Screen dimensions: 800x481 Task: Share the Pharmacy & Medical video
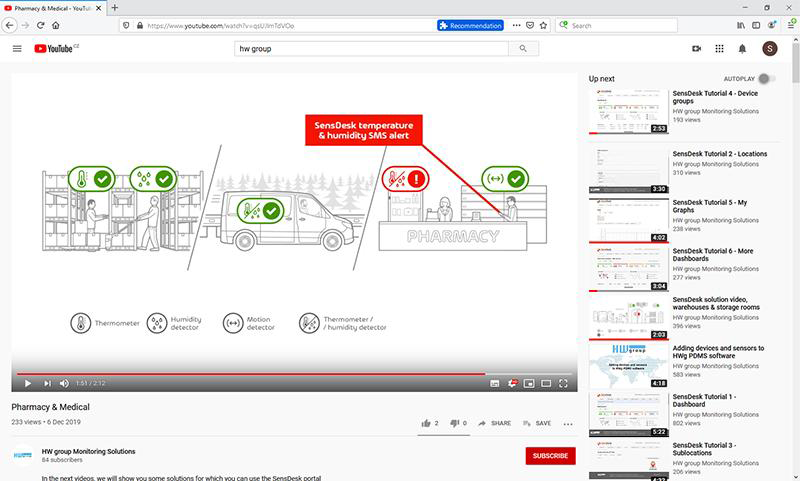(494, 423)
